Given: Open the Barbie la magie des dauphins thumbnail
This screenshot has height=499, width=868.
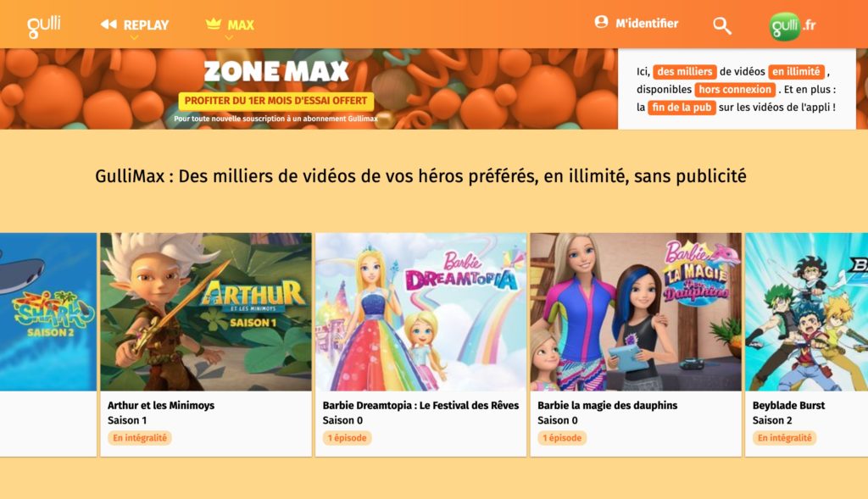Looking at the screenshot, I should (x=636, y=312).
